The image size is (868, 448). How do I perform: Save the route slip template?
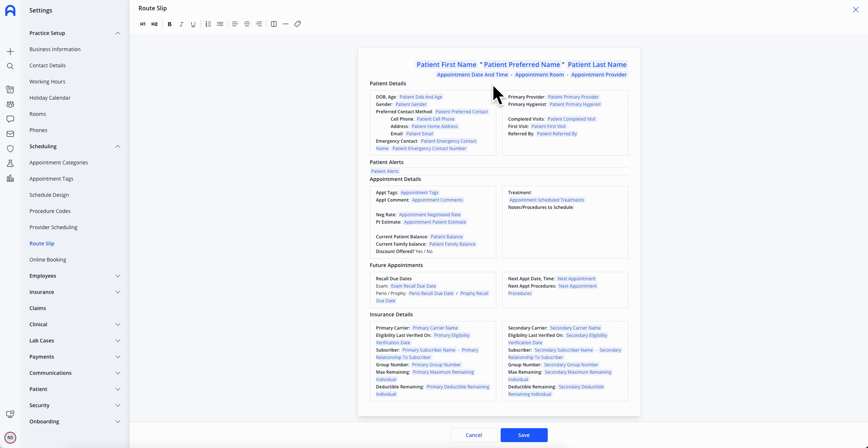click(524, 435)
